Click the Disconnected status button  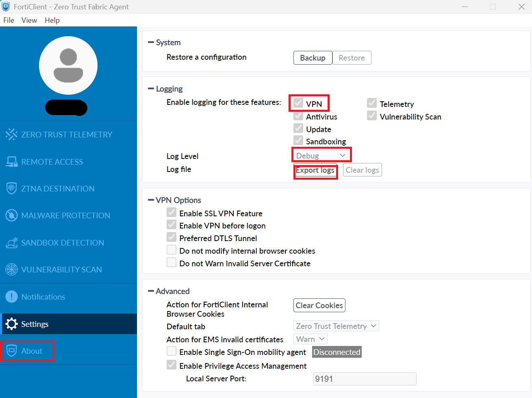click(x=337, y=352)
